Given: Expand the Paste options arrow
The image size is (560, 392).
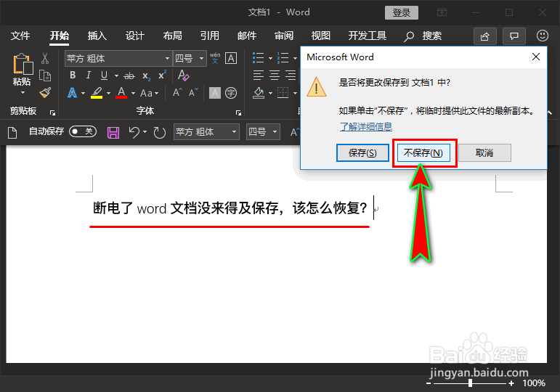Looking at the screenshot, I should click(23, 93).
